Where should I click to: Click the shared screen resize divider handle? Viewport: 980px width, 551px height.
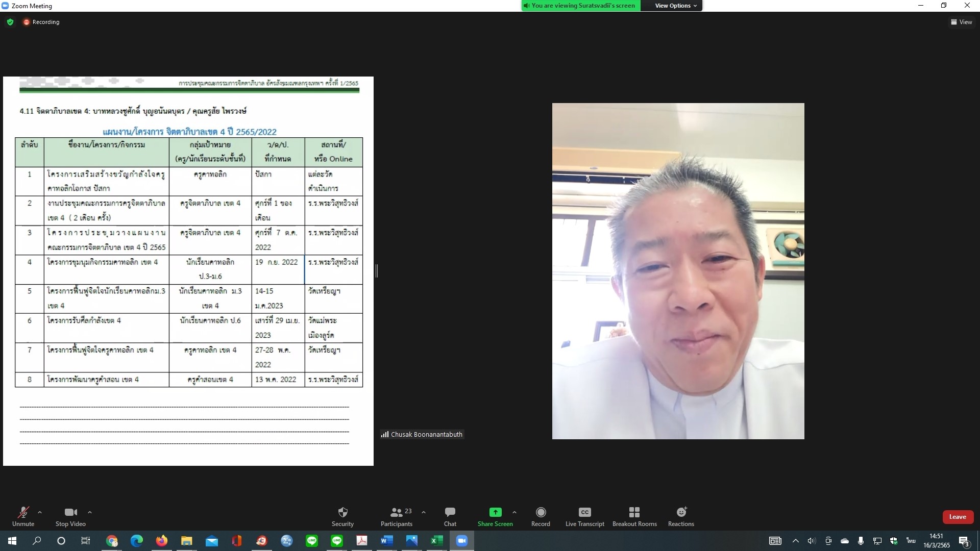(377, 271)
